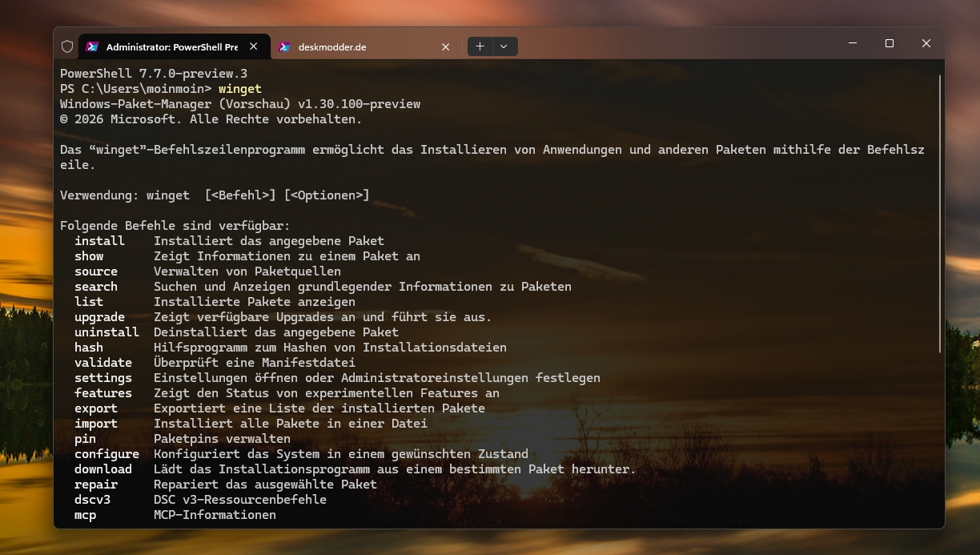Click the 'pin' command name
The image size is (980, 555).
coord(85,439)
